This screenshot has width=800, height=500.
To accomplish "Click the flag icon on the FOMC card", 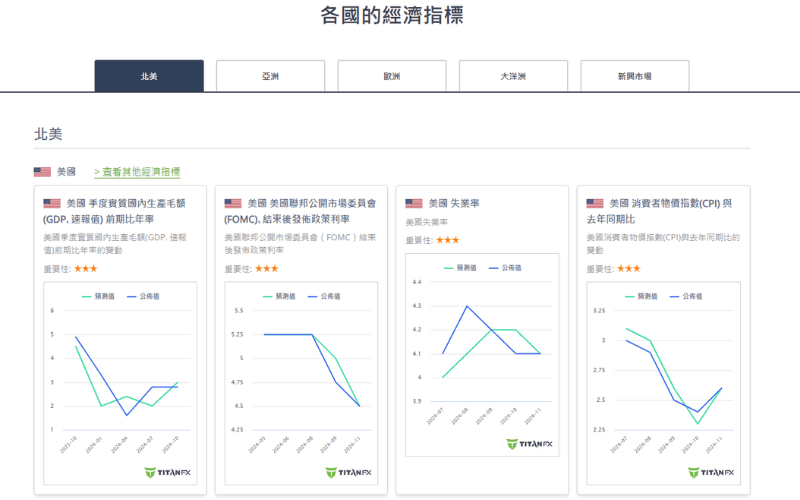I will 233,204.
